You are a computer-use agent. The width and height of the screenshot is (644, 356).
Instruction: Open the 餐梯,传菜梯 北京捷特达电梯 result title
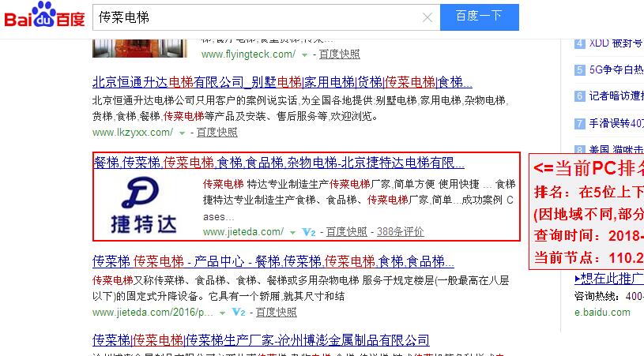tap(279, 163)
